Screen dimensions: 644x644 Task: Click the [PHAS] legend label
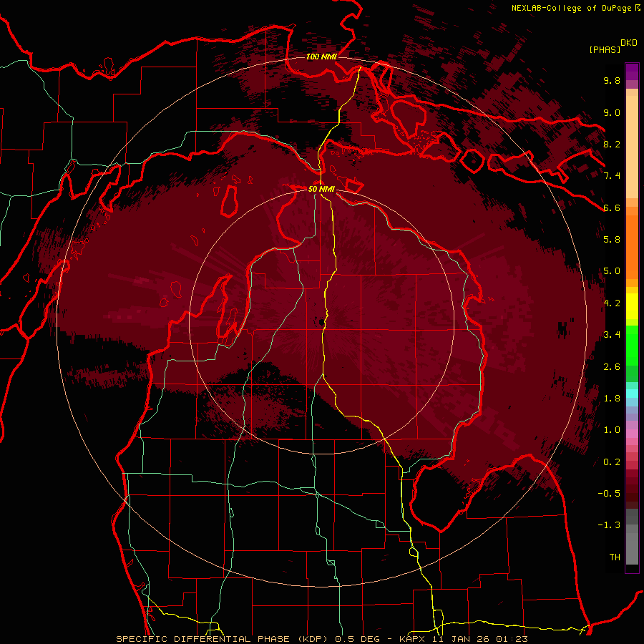click(605, 49)
